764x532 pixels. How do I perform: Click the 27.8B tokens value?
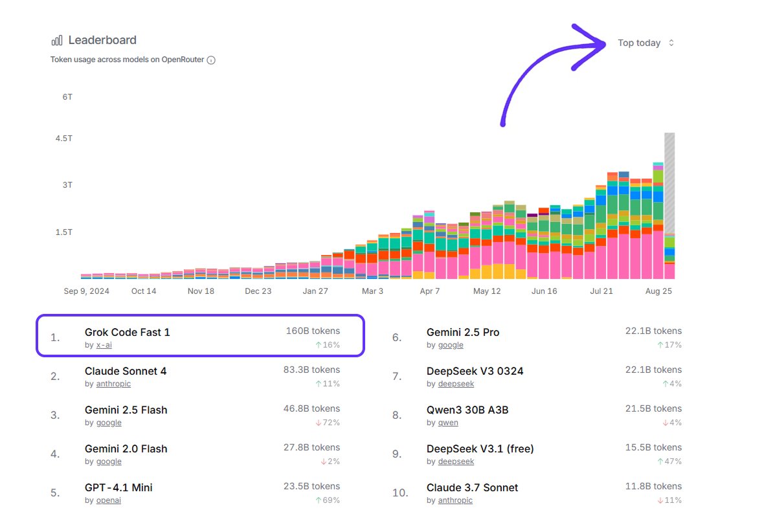coord(312,447)
